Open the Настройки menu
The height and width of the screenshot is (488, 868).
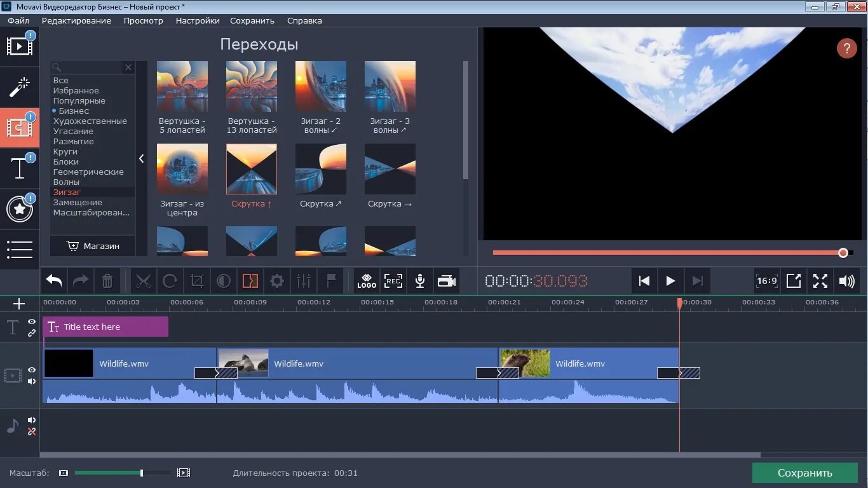[198, 20]
